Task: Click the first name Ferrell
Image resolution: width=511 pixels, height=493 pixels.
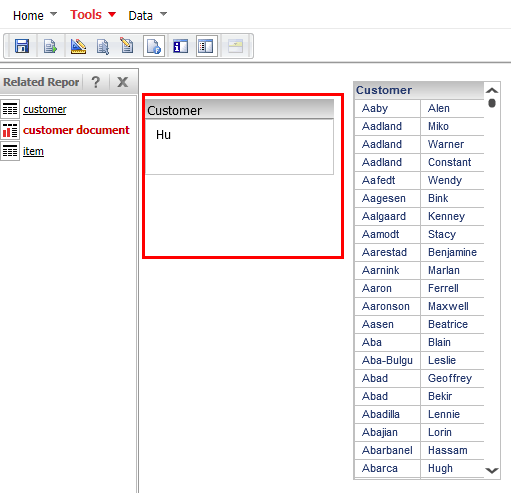Action: coord(443,288)
